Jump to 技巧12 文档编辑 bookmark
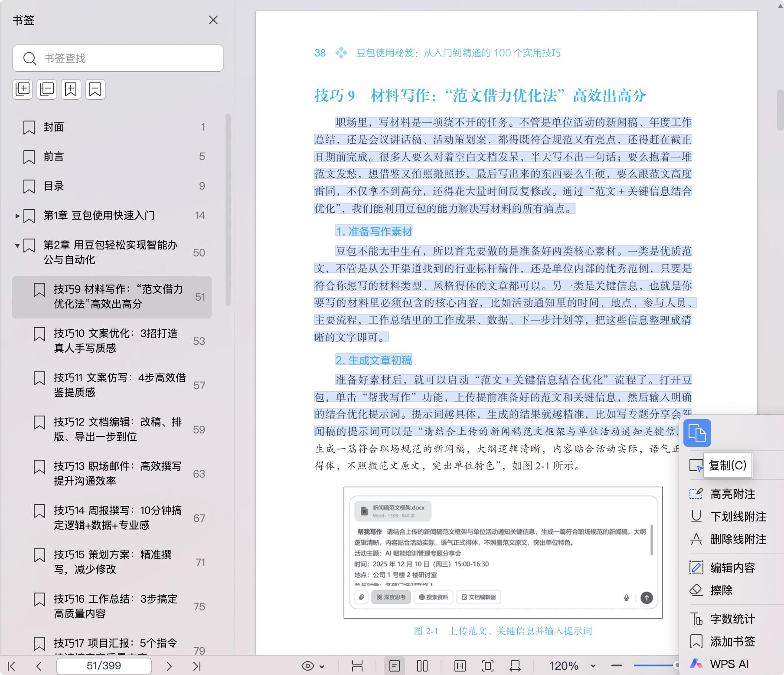Image resolution: width=784 pixels, height=675 pixels. [x=112, y=429]
